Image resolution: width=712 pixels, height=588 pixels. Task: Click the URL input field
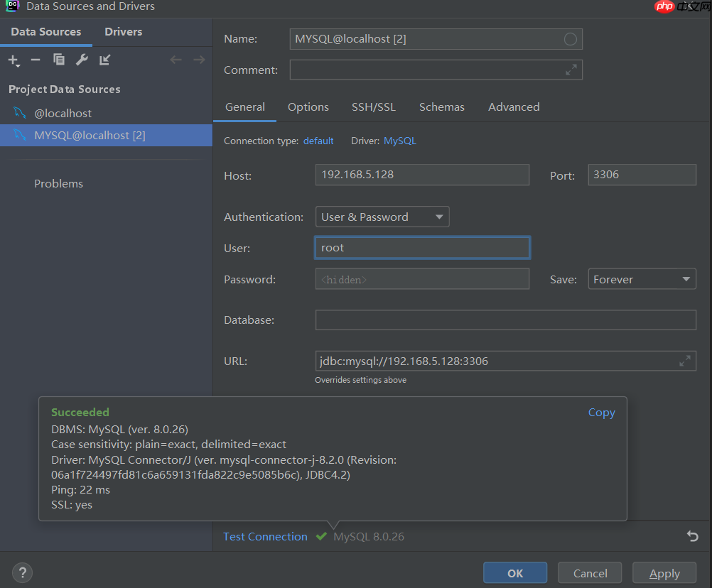click(506, 361)
